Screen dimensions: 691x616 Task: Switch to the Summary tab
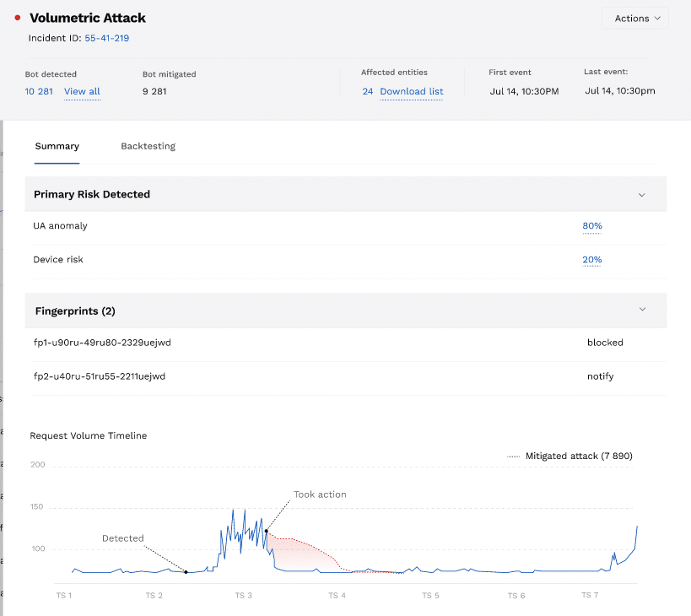(57, 146)
